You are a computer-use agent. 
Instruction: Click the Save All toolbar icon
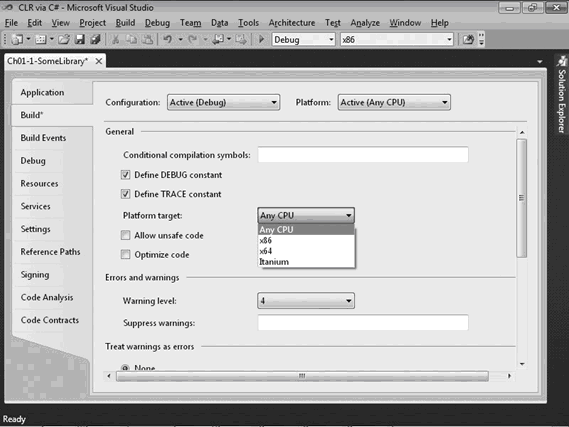point(95,39)
